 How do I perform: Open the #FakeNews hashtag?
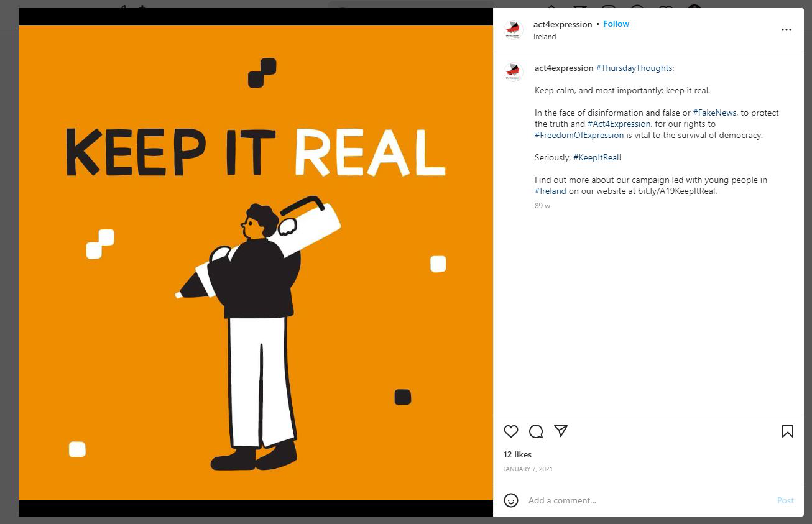click(x=714, y=113)
